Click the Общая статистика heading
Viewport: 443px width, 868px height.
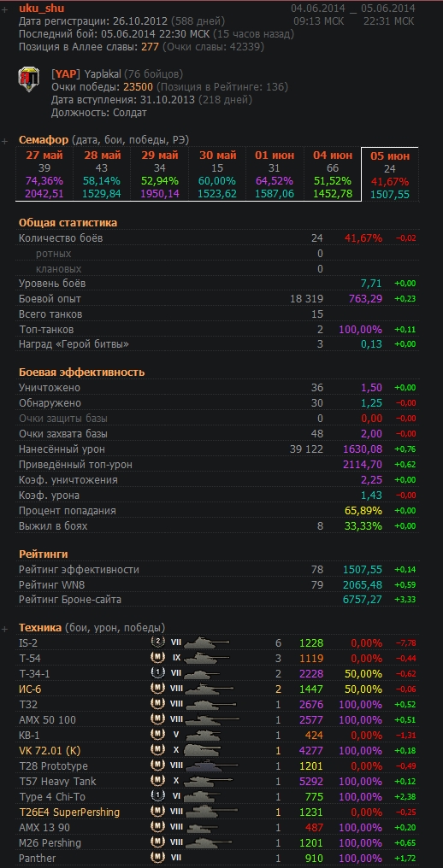click(68, 222)
